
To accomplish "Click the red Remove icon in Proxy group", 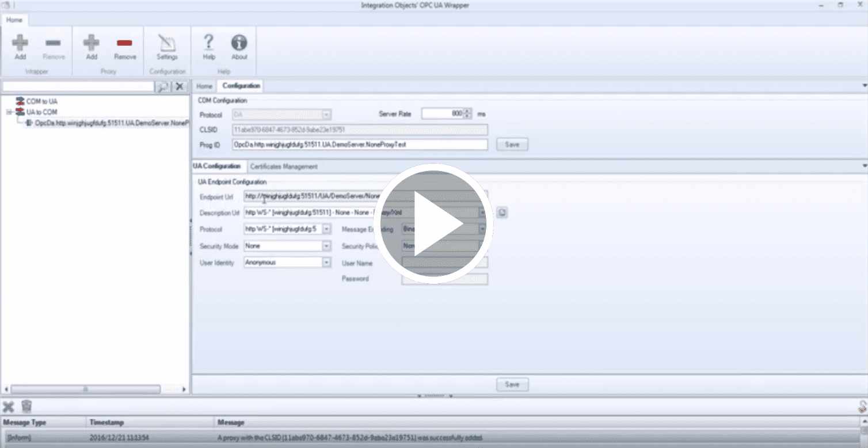I will (124, 44).
